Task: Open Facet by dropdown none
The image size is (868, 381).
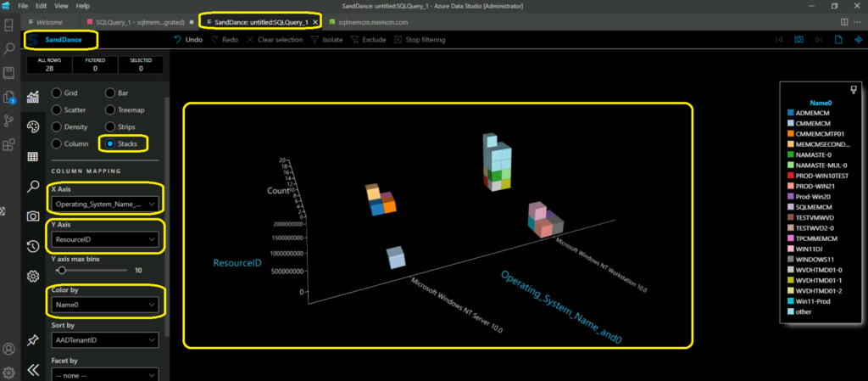Action: click(104, 374)
